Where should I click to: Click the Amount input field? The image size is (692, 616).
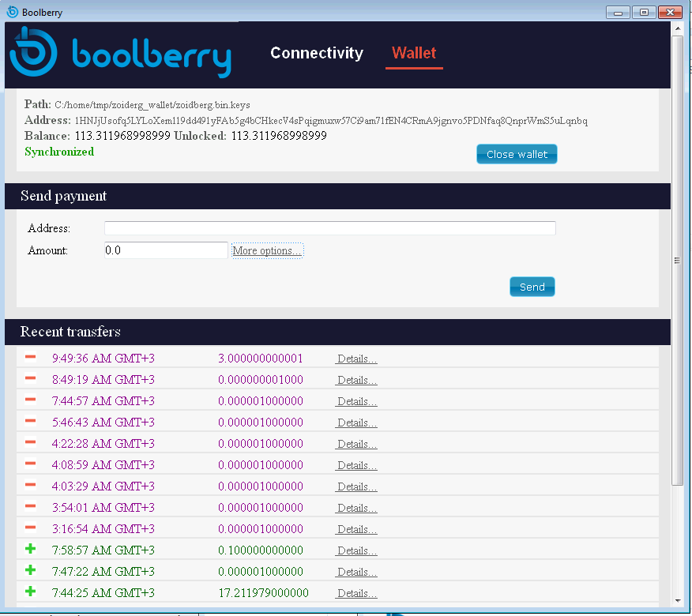[166, 250]
